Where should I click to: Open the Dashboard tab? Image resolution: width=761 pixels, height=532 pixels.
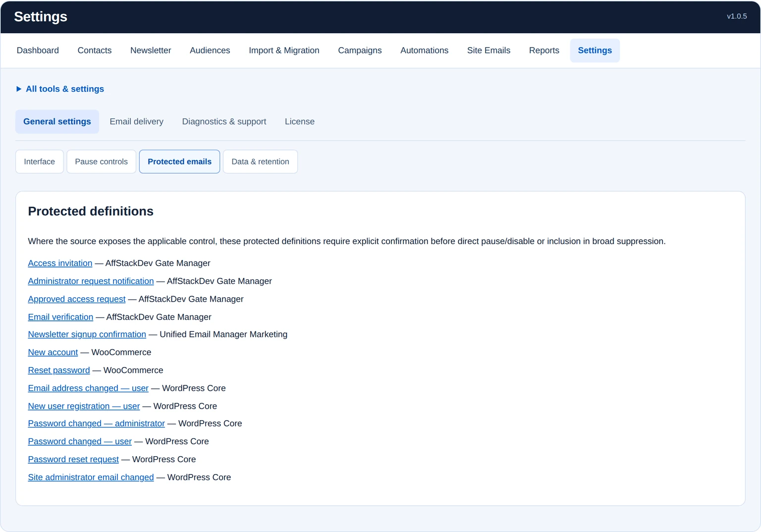click(x=38, y=51)
